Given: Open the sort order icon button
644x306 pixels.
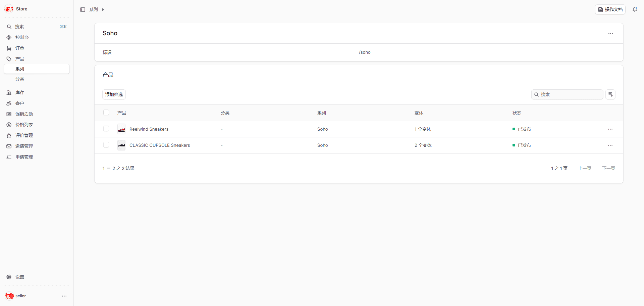Looking at the screenshot, I should 610,94.
